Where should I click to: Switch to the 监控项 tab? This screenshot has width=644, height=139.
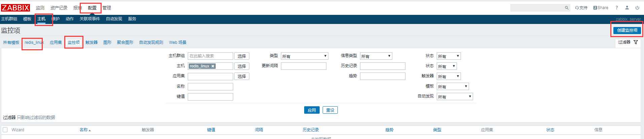tap(74, 43)
